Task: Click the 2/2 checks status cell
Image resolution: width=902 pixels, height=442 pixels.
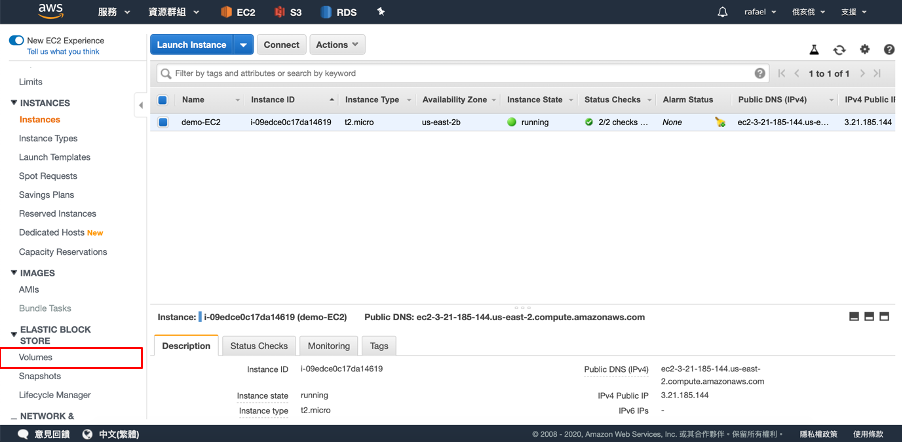Action: click(617, 122)
